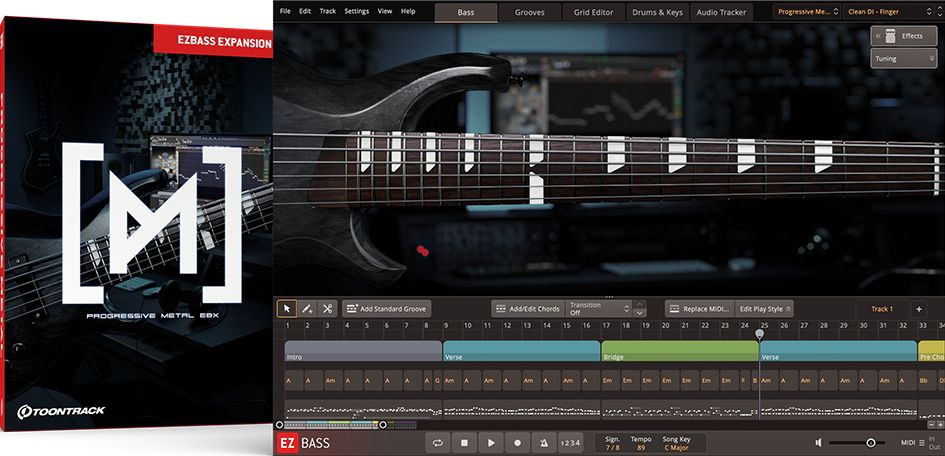Open the Progressive Metal library dropdown
945x456 pixels.
point(807,11)
